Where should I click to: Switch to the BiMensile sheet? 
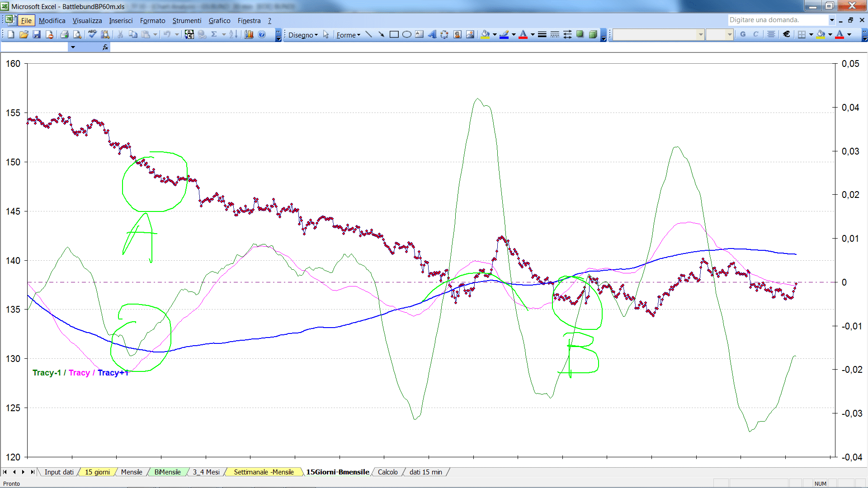pyautogui.click(x=167, y=472)
